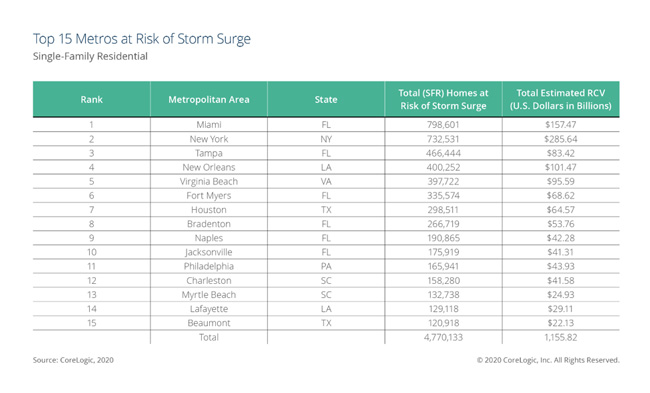Viewport: 650px width, 393px height.
Task: Select Virginia Beach's state cell VA
Action: tap(326, 181)
